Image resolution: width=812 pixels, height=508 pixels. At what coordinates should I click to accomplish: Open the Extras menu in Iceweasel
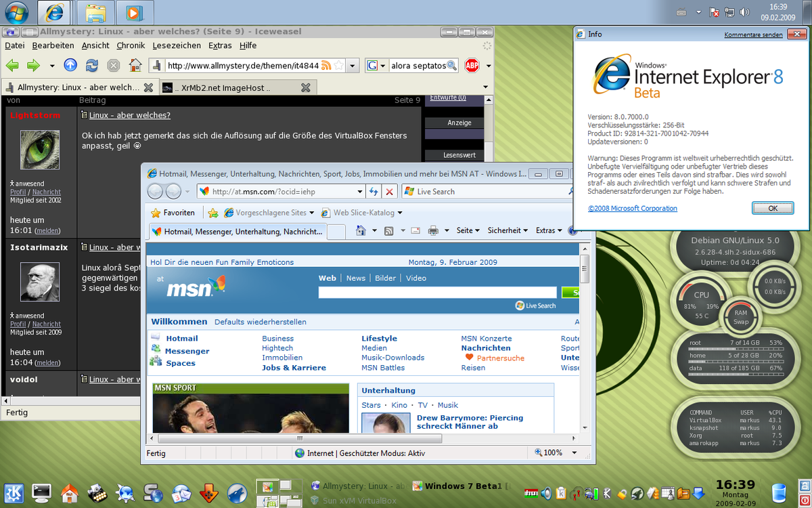tap(220, 45)
